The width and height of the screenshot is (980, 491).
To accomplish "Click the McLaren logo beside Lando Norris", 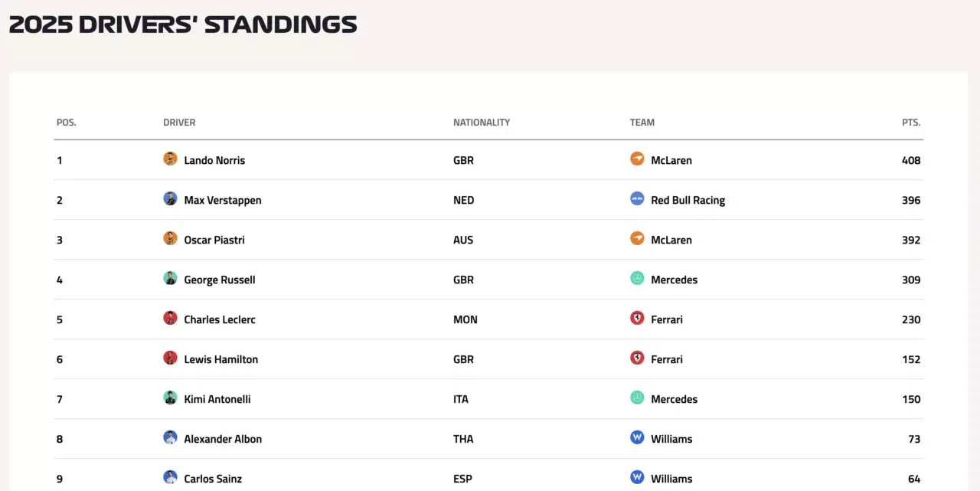I will pyautogui.click(x=637, y=159).
